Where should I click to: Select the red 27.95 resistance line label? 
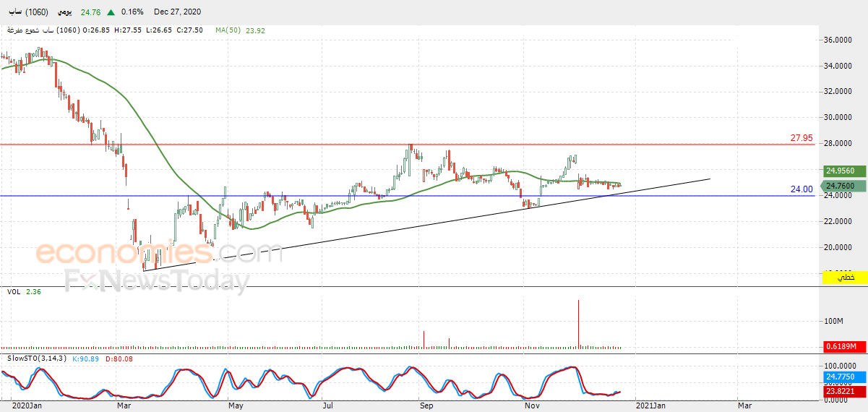802,137
